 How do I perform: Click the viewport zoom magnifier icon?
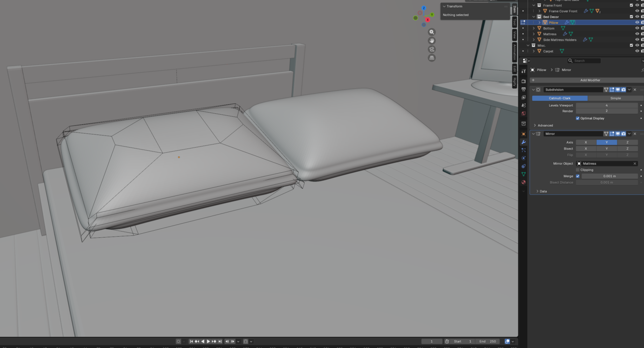(432, 32)
